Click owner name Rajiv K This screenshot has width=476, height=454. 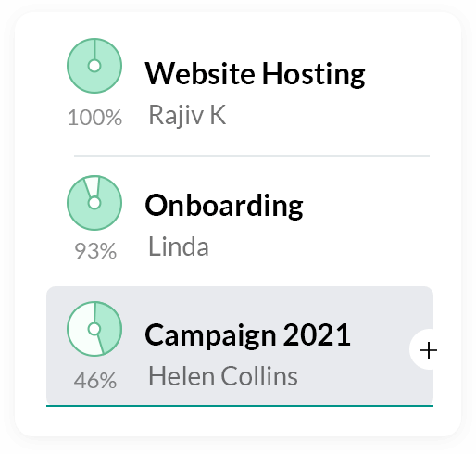[187, 115]
